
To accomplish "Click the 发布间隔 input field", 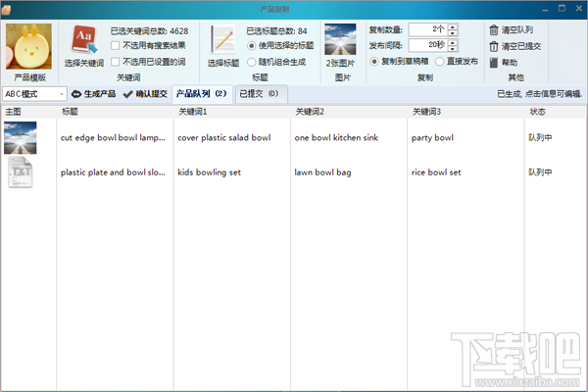I will pos(428,45).
